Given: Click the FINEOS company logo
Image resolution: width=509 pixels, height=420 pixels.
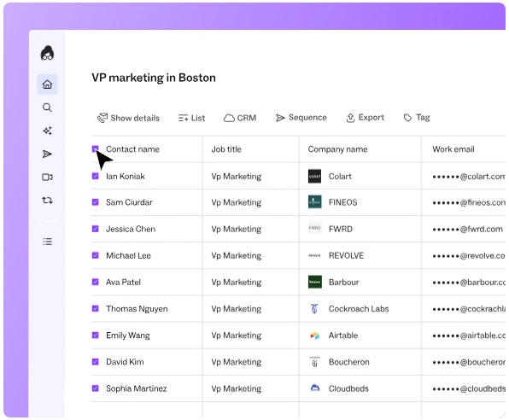Looking at the screenshot, I should coord(314,201).
